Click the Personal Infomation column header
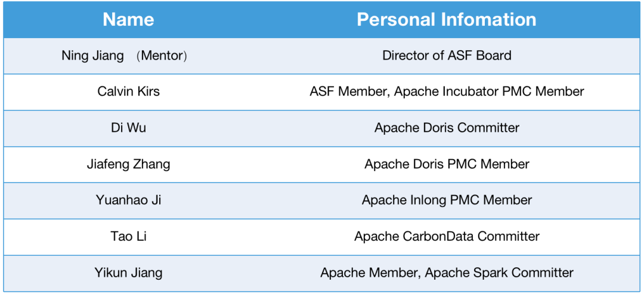Screen dimensions: 644x297 [446, 20]
